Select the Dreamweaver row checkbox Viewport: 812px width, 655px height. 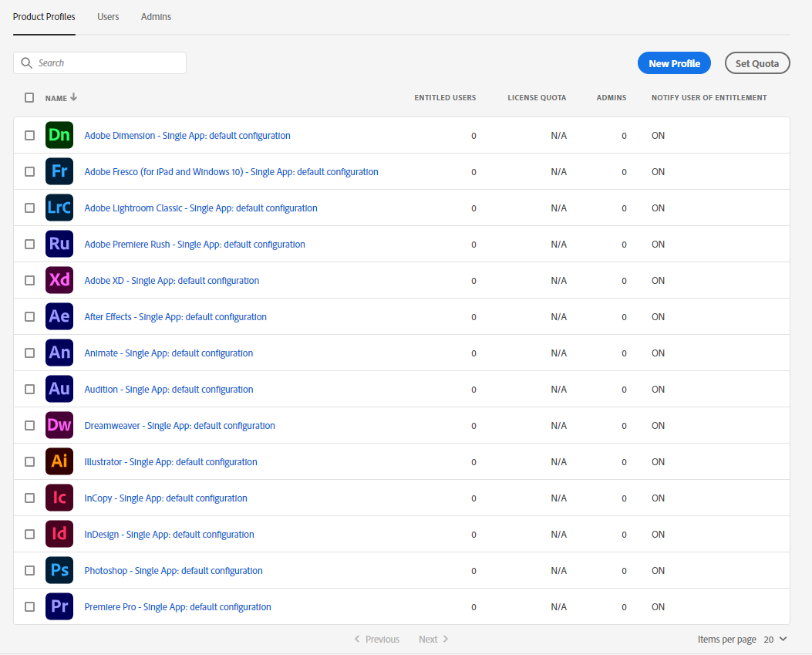point(29,425)
